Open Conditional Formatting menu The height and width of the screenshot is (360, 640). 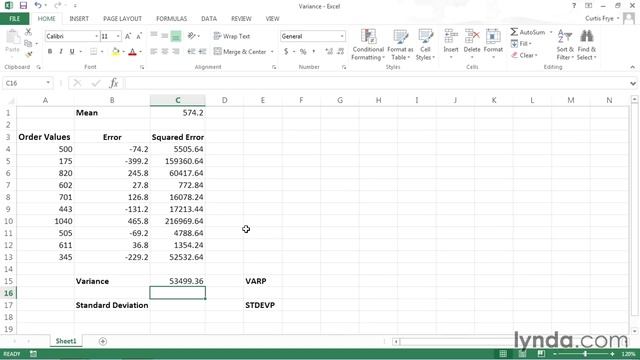pyautogui.click(x=368, y=44)
